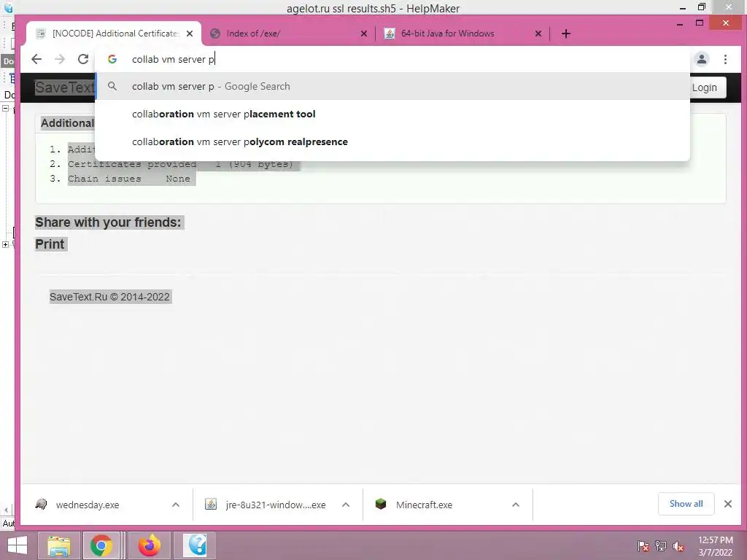Click Show all downloads

click(x=686, y=504)
